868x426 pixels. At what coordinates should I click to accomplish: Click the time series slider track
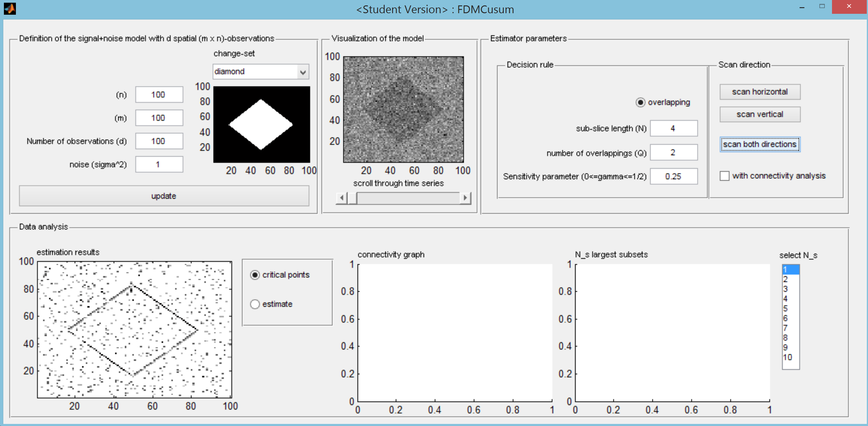coord(408,198)
